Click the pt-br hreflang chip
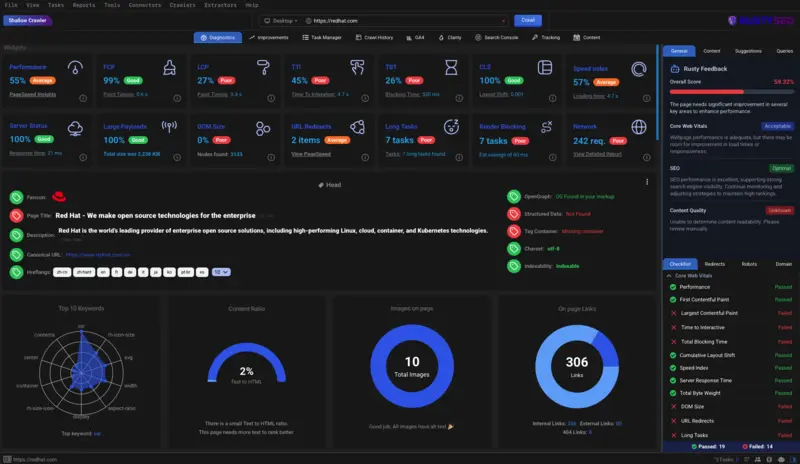Image resolution: width=800 pixels, height=464 pixels. [185, 272]
